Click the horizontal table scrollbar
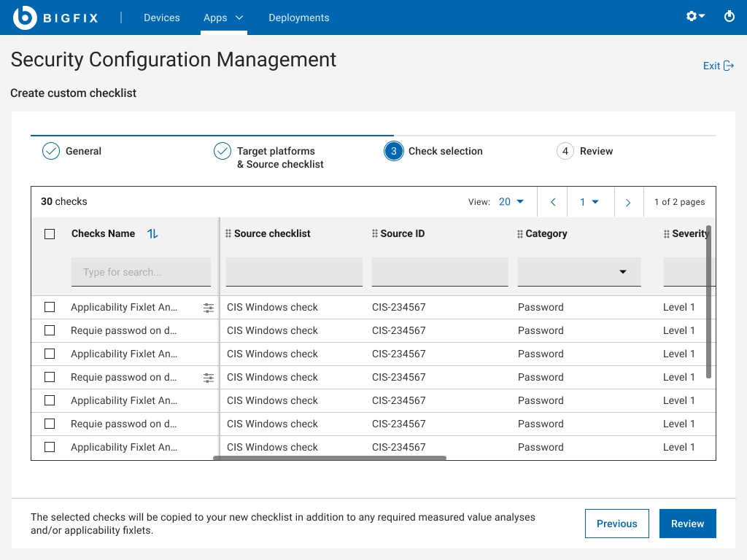This screenshot has height=560, width=747. pyautogui.click(x=330, y=458)
